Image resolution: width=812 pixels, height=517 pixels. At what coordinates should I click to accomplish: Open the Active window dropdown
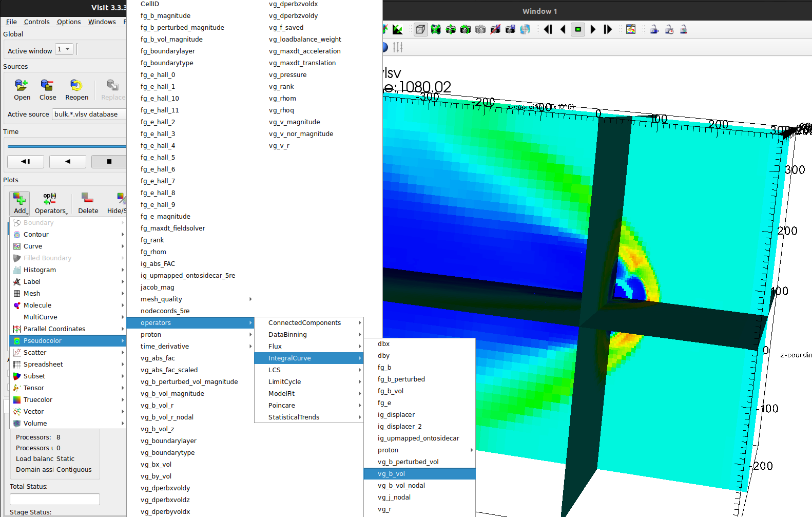tap(64, 49)
